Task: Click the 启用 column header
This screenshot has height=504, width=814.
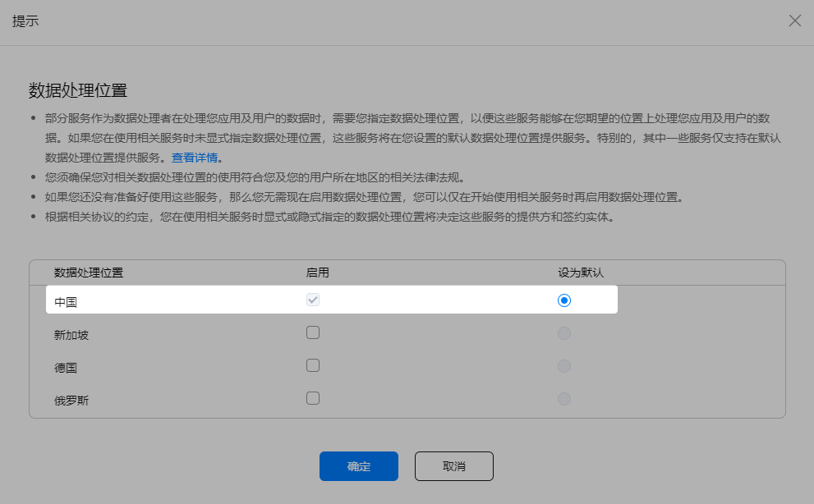Action: tap(317, 273)
